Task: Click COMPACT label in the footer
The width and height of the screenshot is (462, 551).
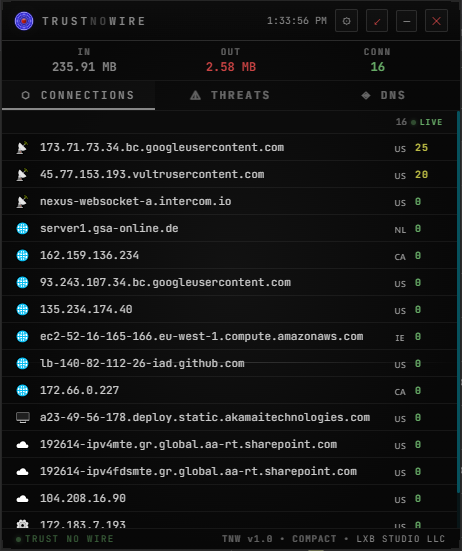Action: pos(314,539)
